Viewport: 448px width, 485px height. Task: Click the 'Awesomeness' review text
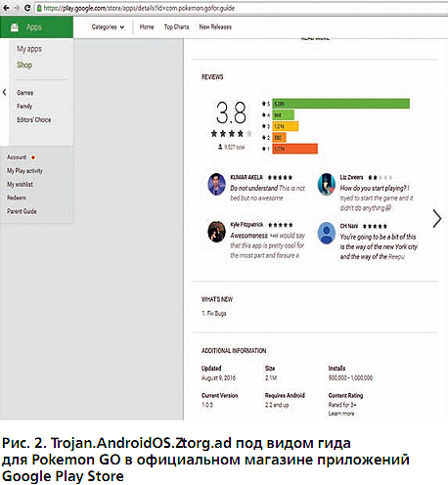[267, 245]
